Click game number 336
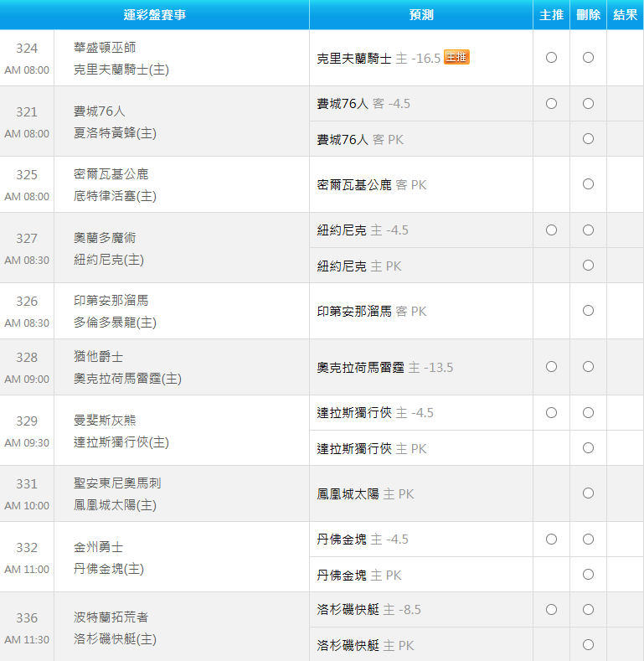Screen dimensions: 644x661 pos(27,618)
